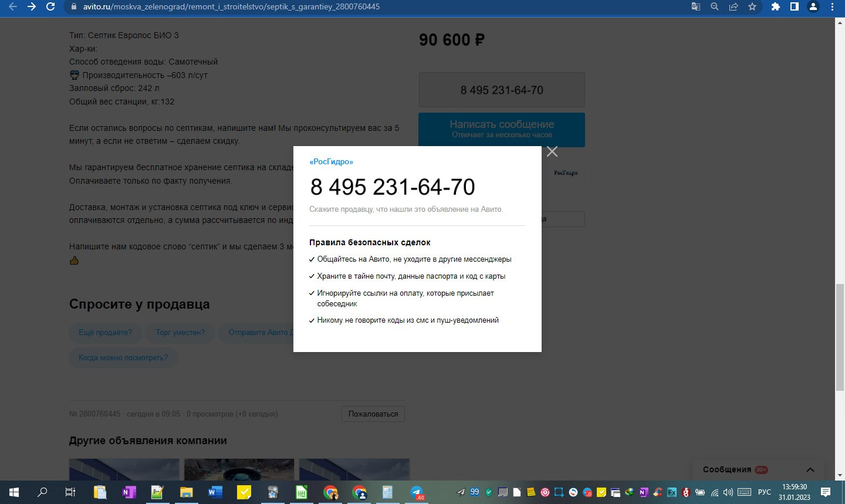The height and width of the screenshot is (504, 845).
Task: Bookmark this page with star icon
Action: click(752, 7)
